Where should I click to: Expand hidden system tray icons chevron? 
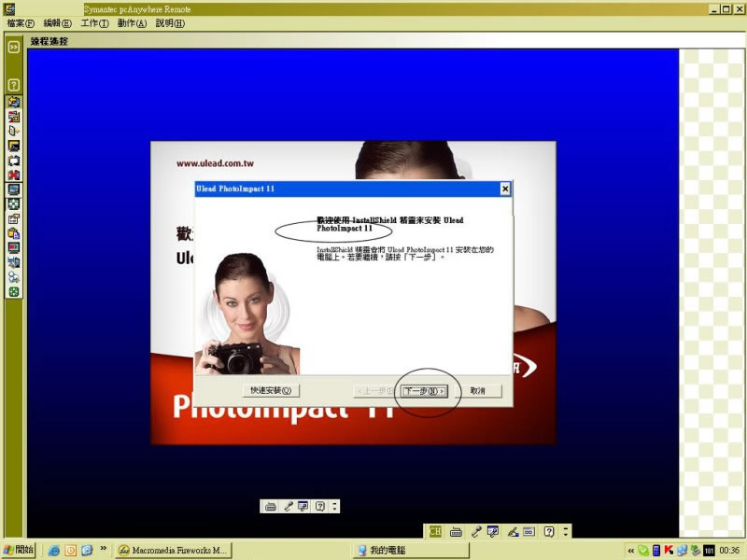coord(631,551)
